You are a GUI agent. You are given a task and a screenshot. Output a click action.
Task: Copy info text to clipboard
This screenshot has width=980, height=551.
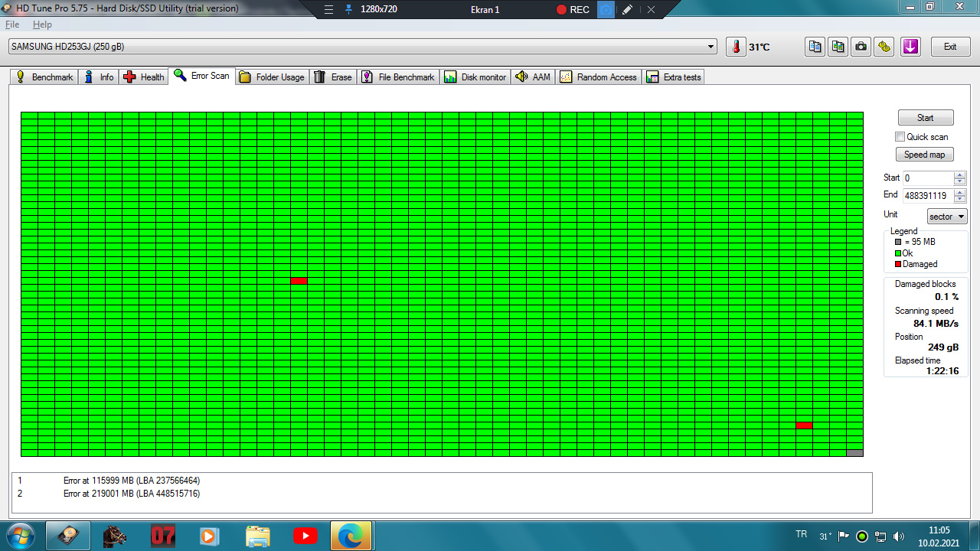pos(815,47)
